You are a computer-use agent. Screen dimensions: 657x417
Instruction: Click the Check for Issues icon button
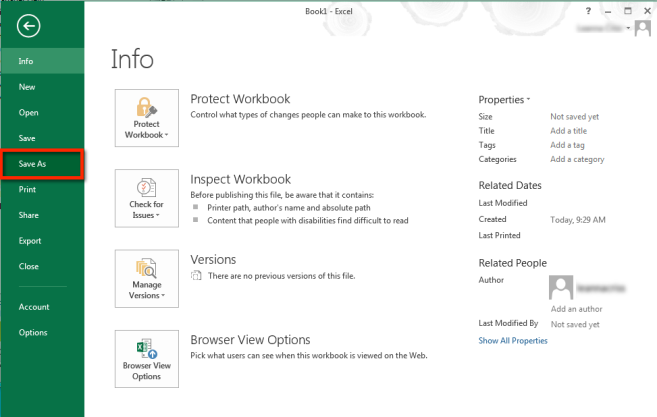click(x=147, y=198)
